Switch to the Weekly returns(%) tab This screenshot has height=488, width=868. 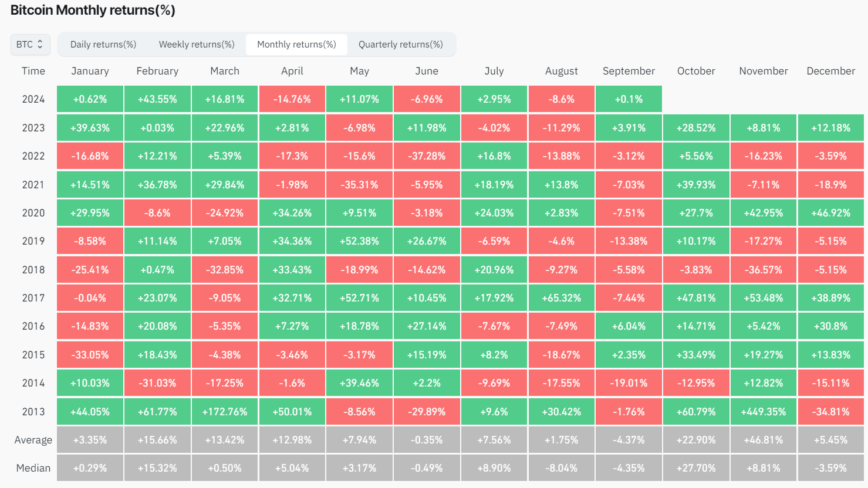(x=196, y=44)
